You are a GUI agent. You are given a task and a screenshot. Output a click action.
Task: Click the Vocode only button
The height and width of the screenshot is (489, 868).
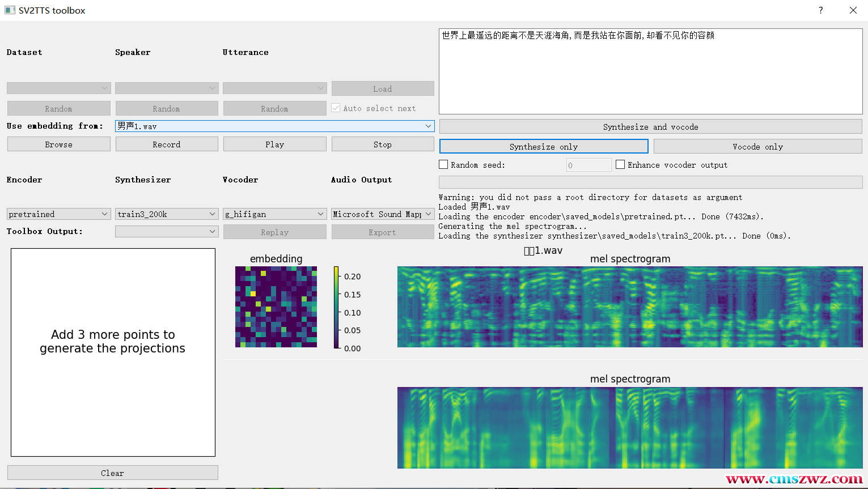757,147
